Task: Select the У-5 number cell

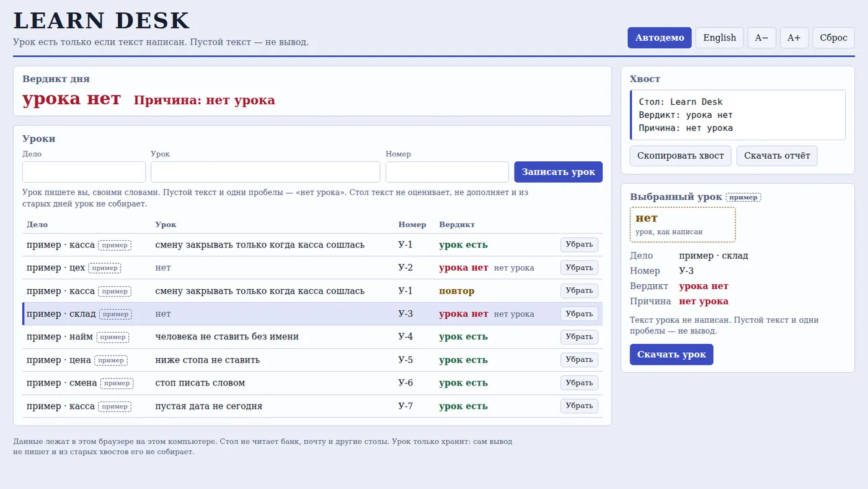Action: point(414,360)
